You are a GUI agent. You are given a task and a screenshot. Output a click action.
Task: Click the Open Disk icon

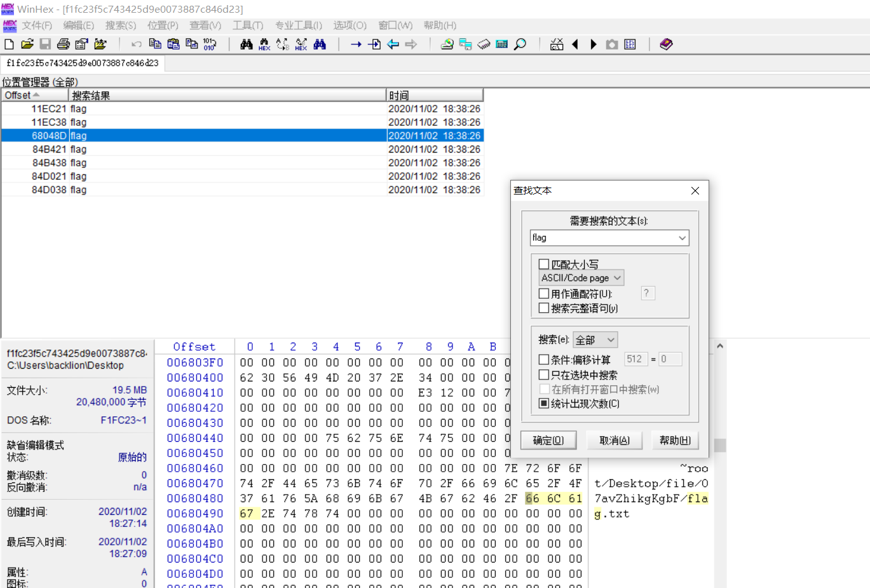coord(447,44)
